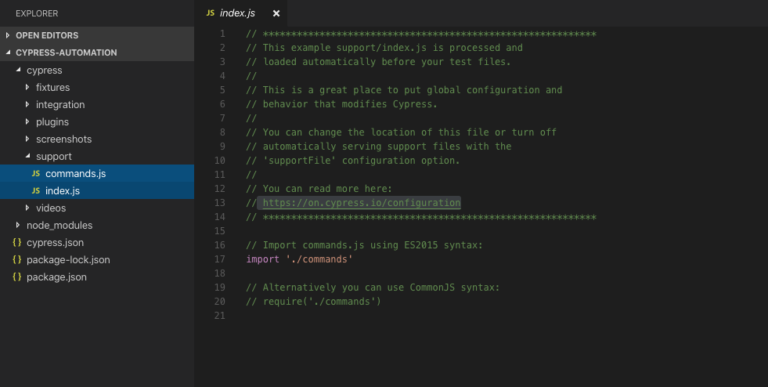Click the EXPLORER panel title
This screenshot has height=387, width=768.
tap(37, 13)
